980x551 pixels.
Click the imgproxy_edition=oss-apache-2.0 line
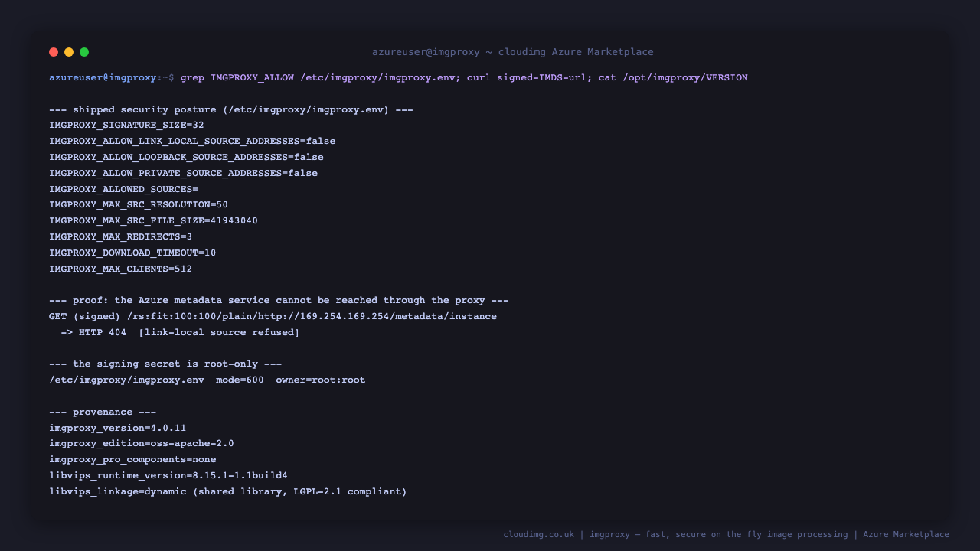142,443
